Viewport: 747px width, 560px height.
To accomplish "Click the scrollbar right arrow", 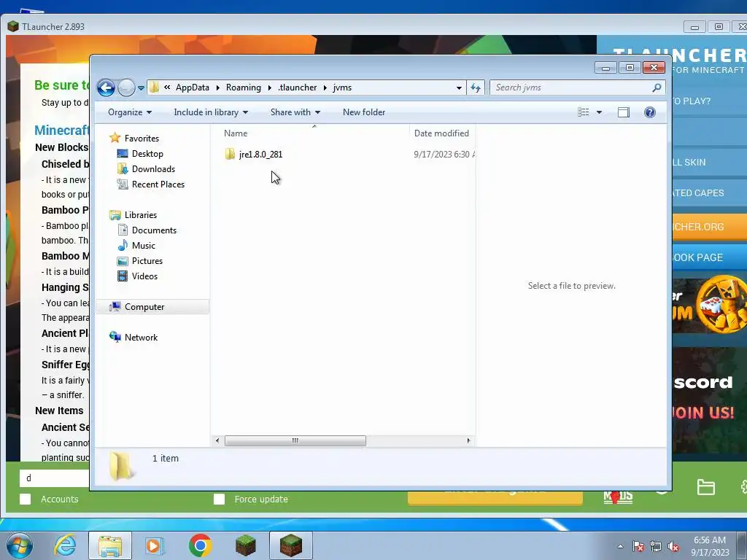I will click(469, 441).
